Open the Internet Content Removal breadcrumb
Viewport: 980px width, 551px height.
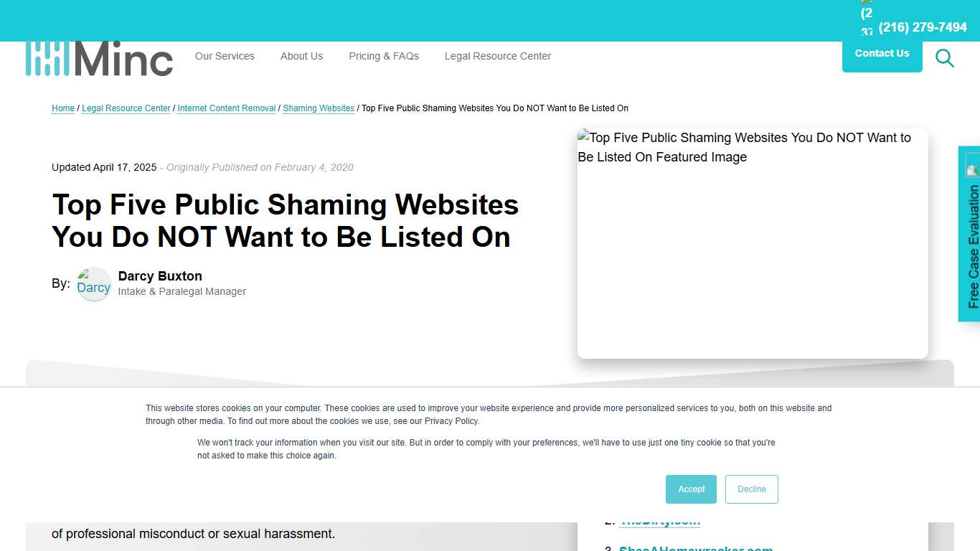226,108
